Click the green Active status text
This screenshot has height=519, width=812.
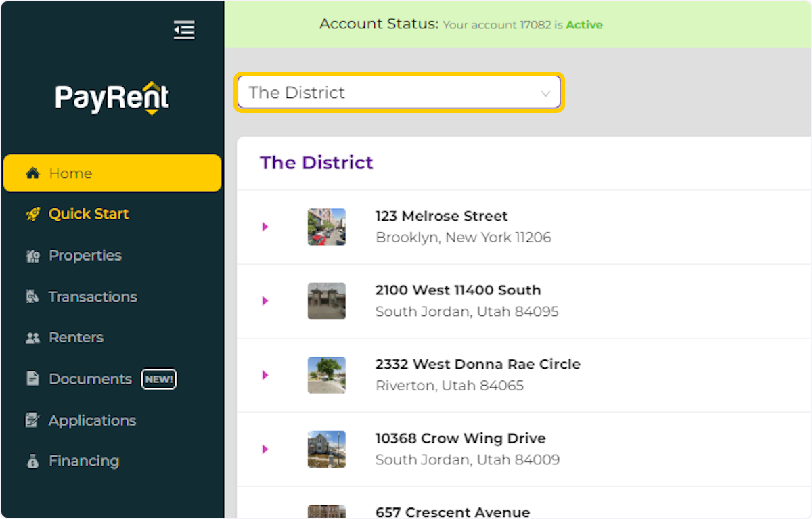[585, 25]
